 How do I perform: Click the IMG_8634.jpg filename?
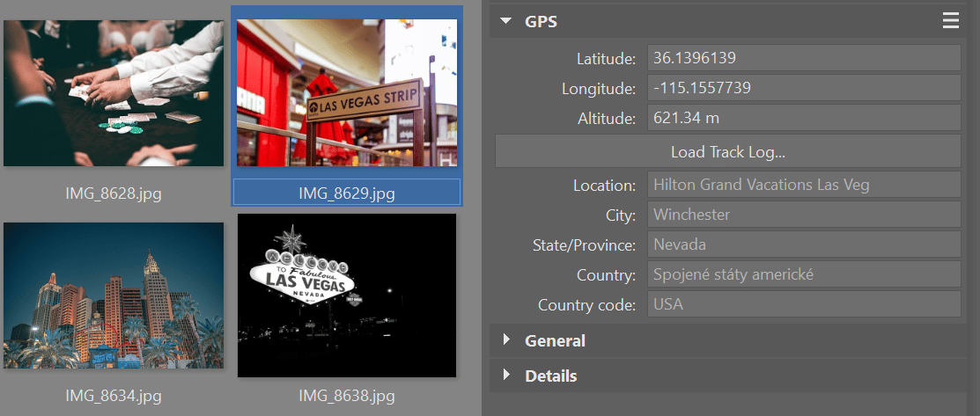pos(114,396)
